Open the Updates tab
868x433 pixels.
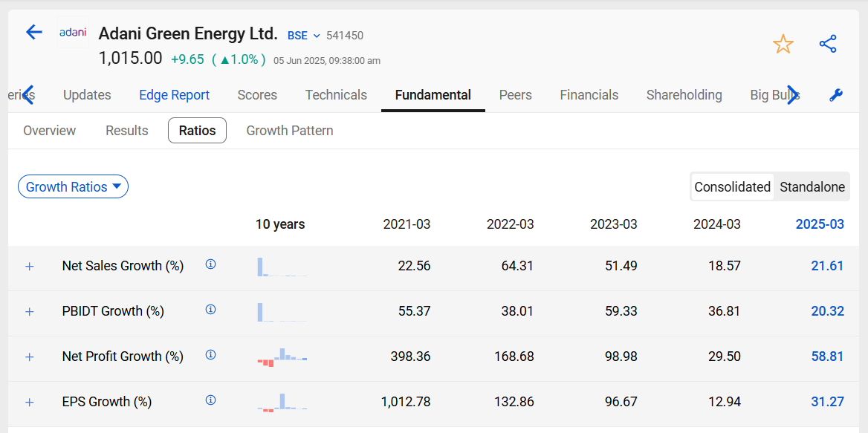click(87, 95)
